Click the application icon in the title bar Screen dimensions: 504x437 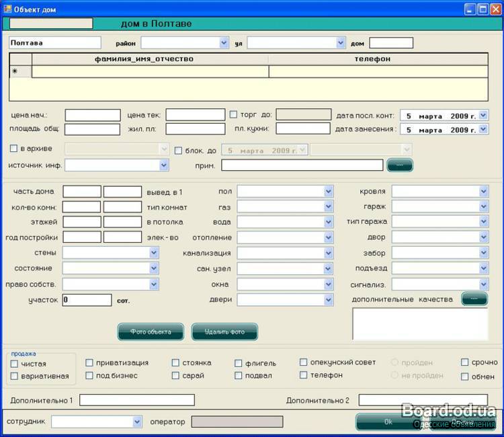(x=8, y=9)
